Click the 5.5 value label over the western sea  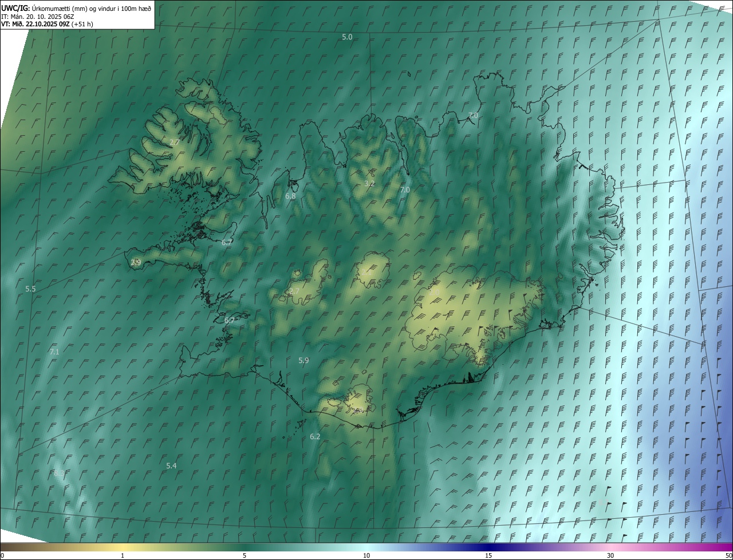(x=30, y=289)
